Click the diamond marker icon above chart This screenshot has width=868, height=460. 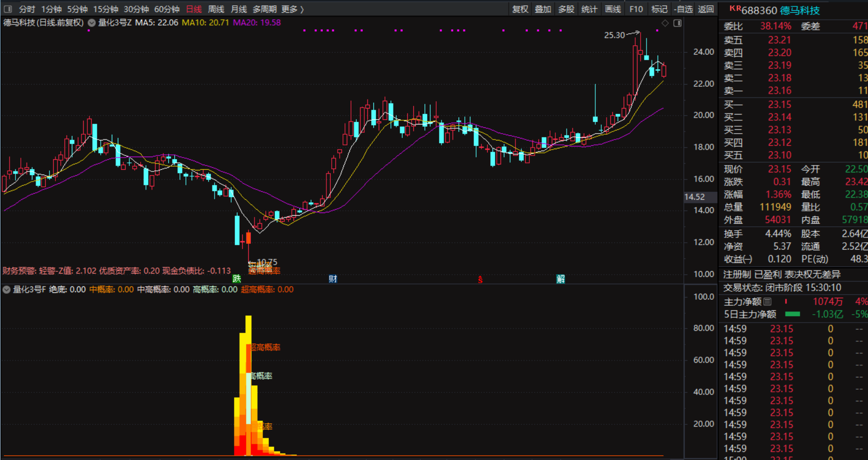tap(665, 23)
